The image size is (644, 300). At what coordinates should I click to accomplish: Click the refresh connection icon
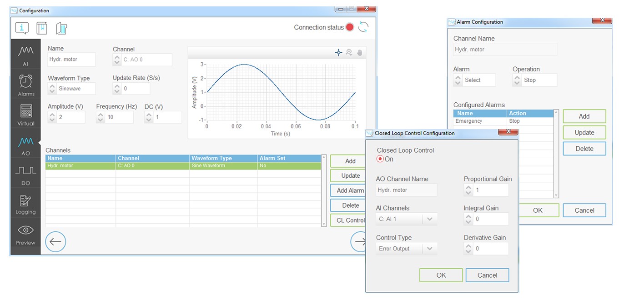(363, 27)
